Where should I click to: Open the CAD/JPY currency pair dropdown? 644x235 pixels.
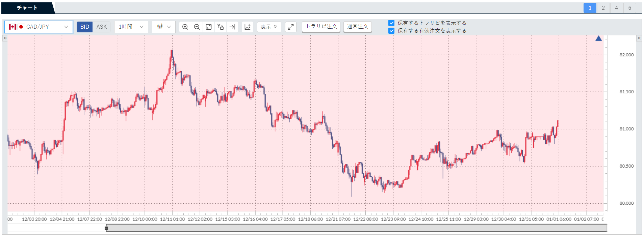coord(38,27)
